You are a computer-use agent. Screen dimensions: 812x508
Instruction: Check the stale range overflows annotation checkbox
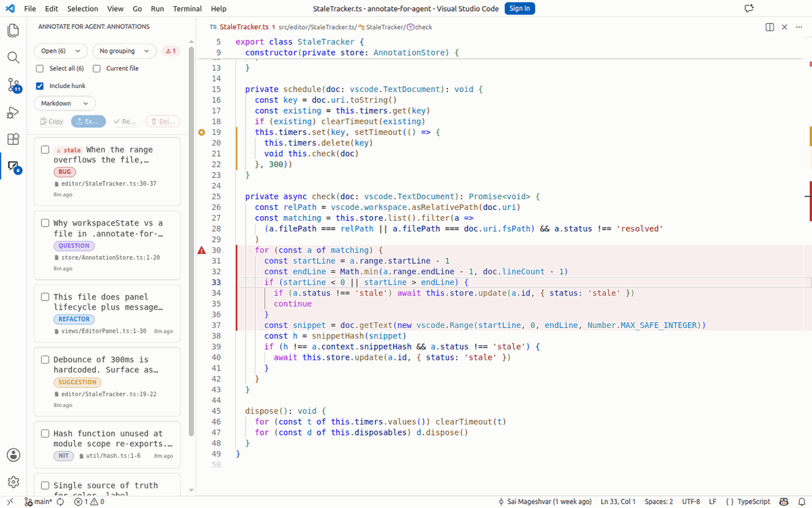(45, 150)
